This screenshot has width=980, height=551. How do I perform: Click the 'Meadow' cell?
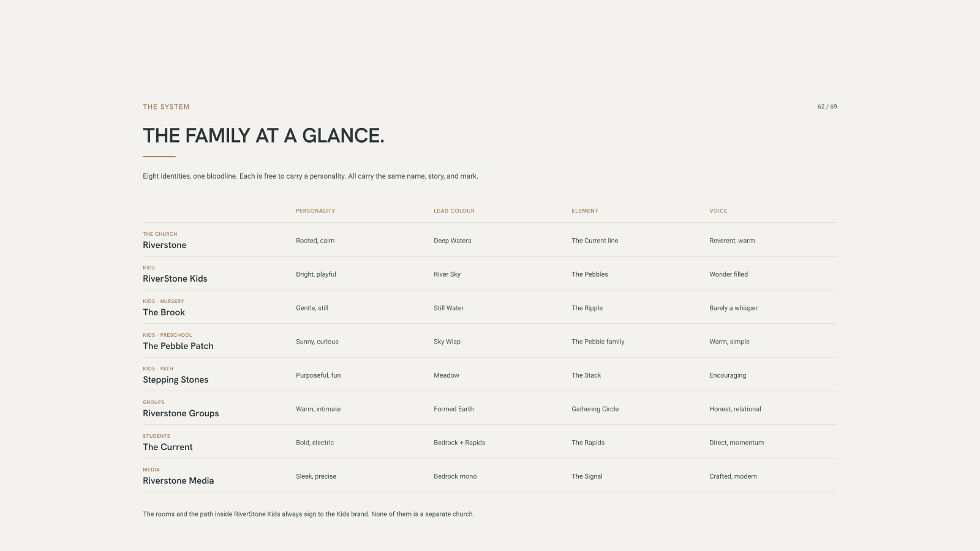(x=447, y=375)
